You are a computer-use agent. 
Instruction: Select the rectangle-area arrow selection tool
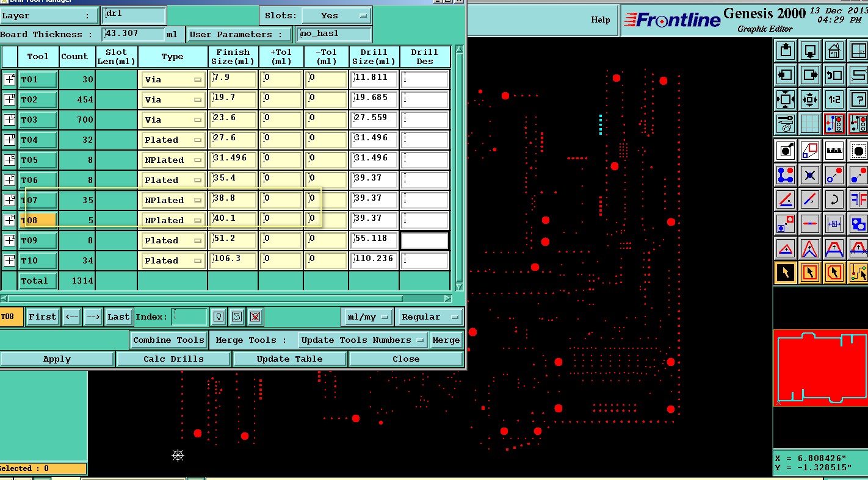809,272
